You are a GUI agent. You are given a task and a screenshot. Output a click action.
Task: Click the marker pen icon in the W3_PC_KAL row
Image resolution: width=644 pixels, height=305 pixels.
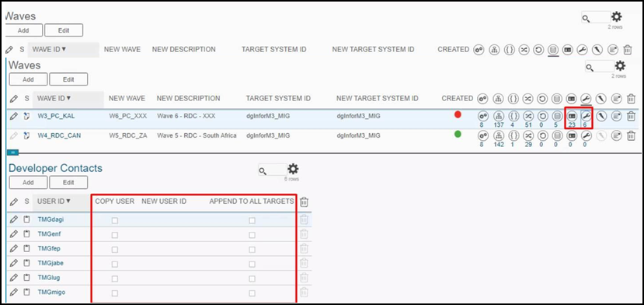point(602,116)
